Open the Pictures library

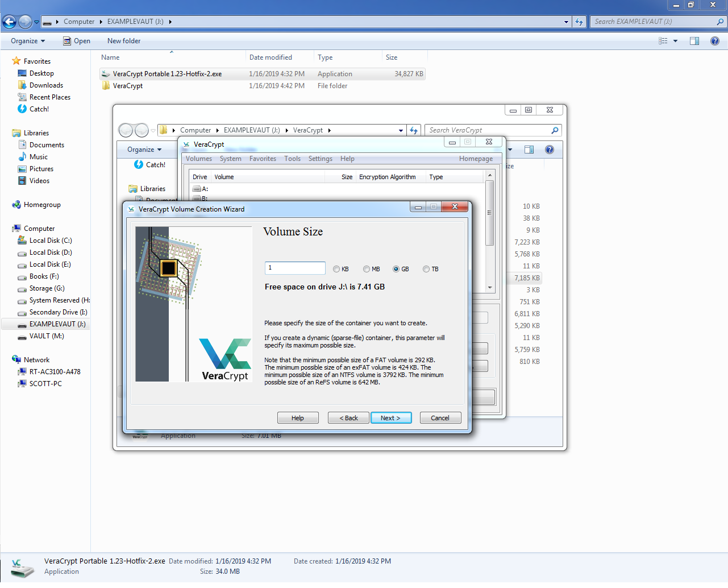click(x=41, y=169)
